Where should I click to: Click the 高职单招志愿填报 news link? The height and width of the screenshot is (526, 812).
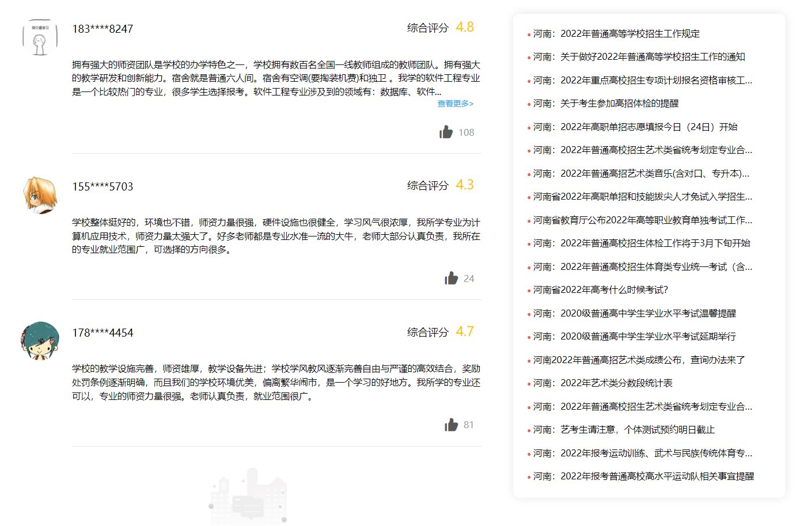coord(633,127)
